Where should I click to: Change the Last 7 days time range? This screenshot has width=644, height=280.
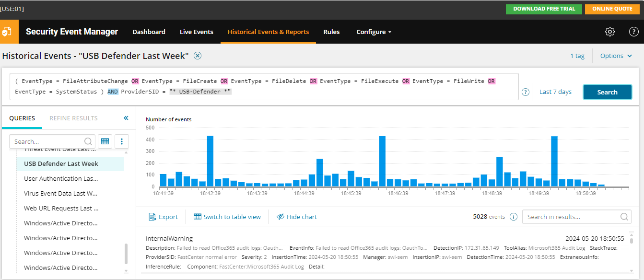click(555, 92)
